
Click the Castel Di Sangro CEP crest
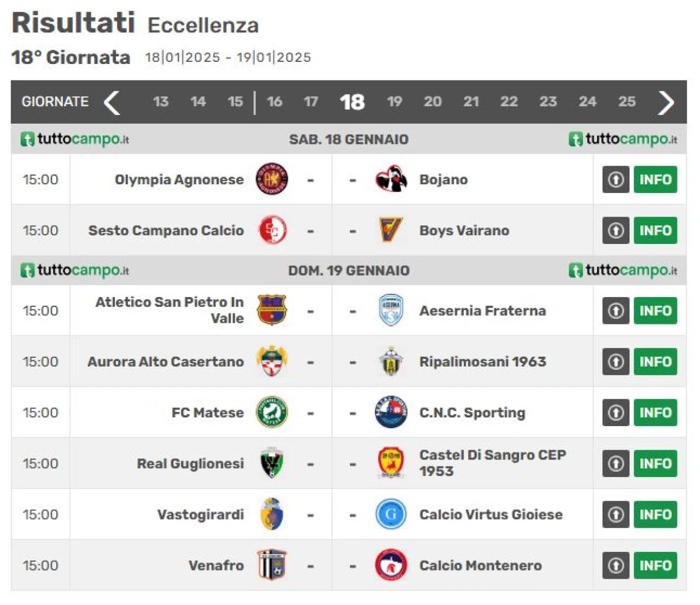point(391,463)
